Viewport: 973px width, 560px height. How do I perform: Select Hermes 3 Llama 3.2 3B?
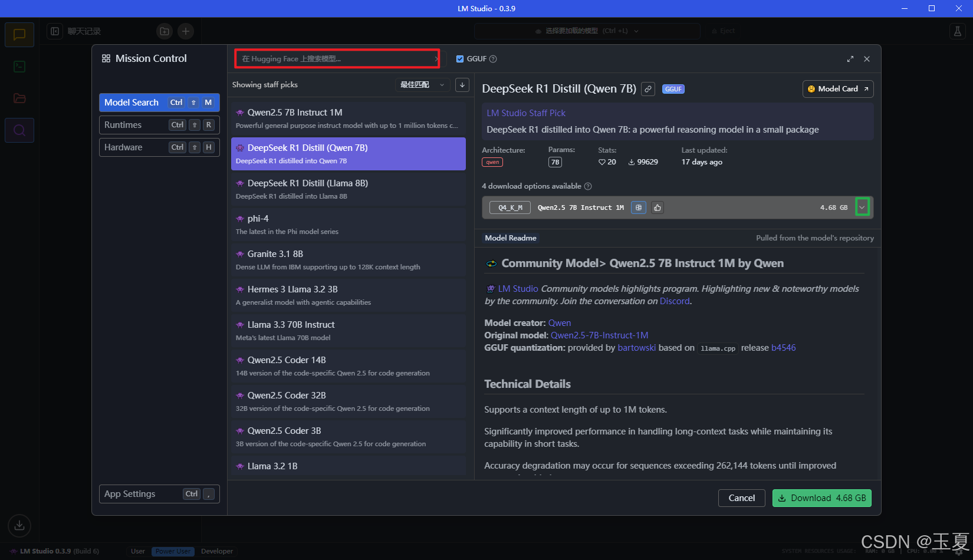pyautogui.click(x=349, y=295)
